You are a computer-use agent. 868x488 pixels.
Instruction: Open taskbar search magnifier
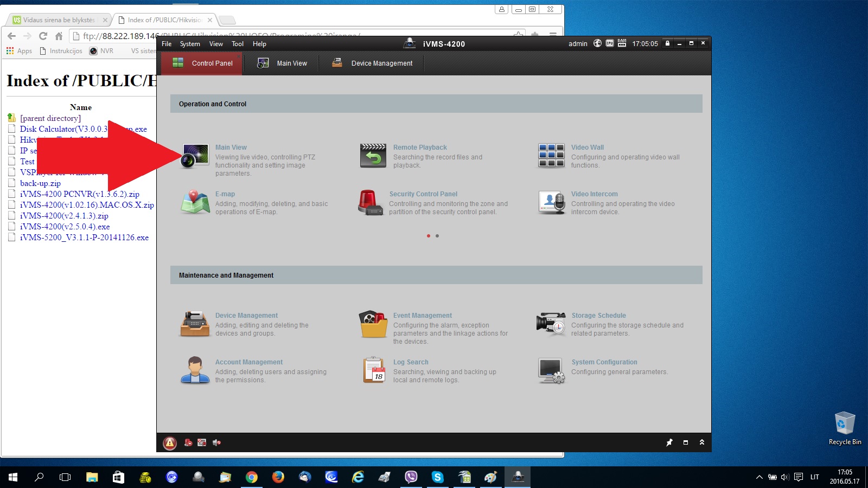[x=39, y=477]
